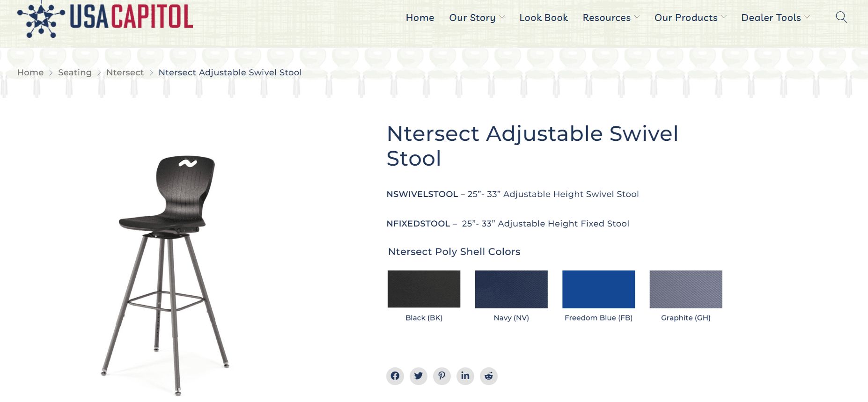
Task: Open the Dealer Tools dropdown
Action: [775, 18]
